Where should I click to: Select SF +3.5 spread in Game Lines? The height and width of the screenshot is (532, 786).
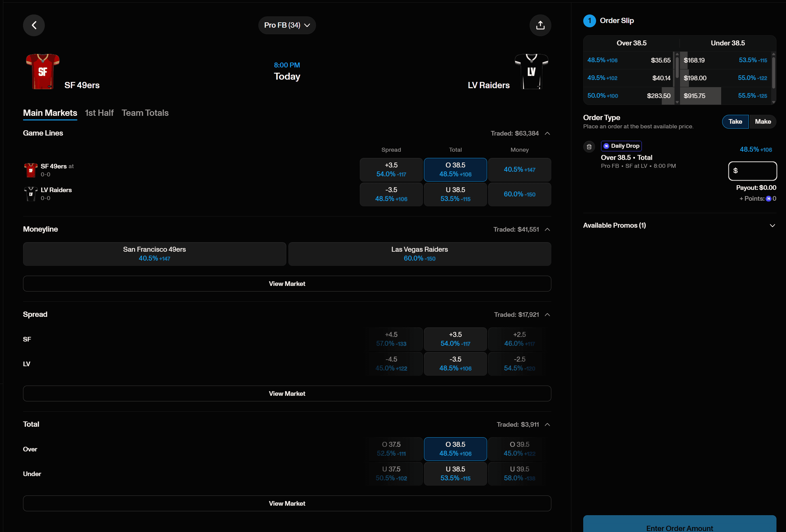click(391, 170)
